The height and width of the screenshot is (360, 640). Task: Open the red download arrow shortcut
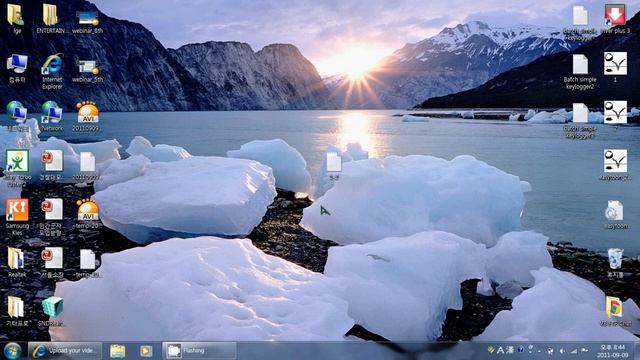click(x=615, y=15)
